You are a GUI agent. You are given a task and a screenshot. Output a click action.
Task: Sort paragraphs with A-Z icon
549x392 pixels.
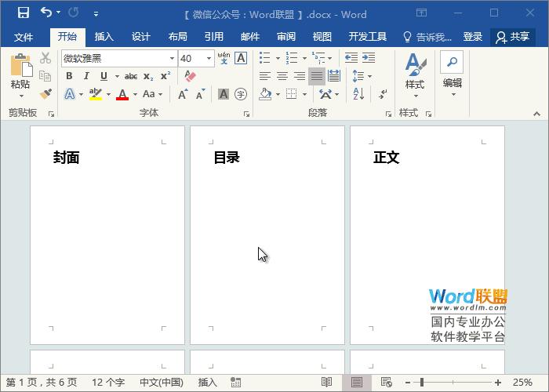click(358, 94)
